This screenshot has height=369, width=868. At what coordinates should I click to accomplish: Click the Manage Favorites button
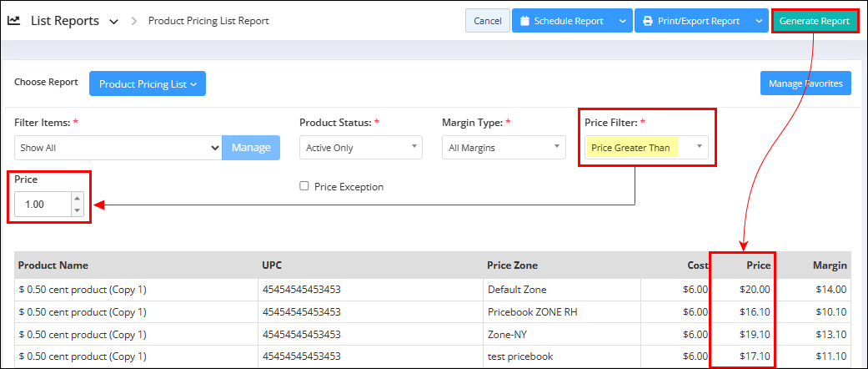click(805, 83)
